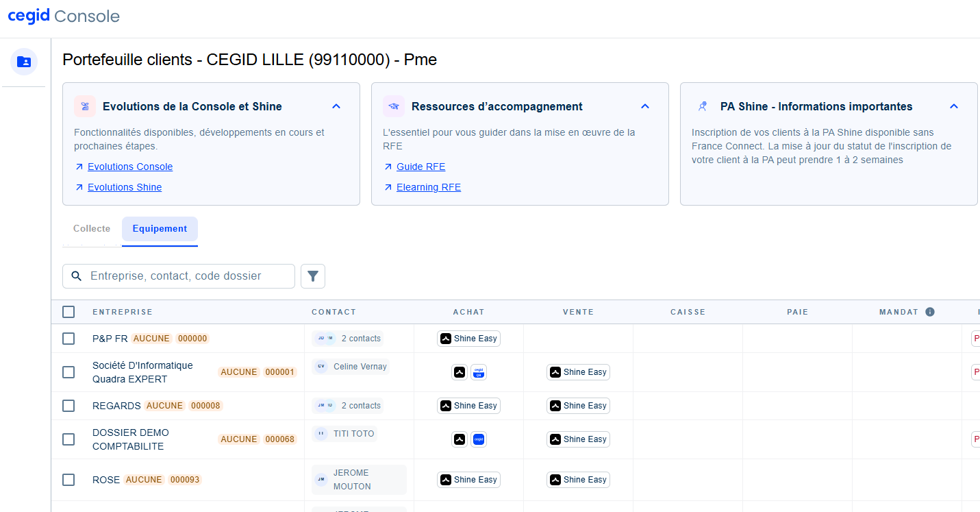Click the Cegid icon in DOSSIER DEMO Achat
Image resolution: width=980 pixels, height=512 pixels.
479,439
